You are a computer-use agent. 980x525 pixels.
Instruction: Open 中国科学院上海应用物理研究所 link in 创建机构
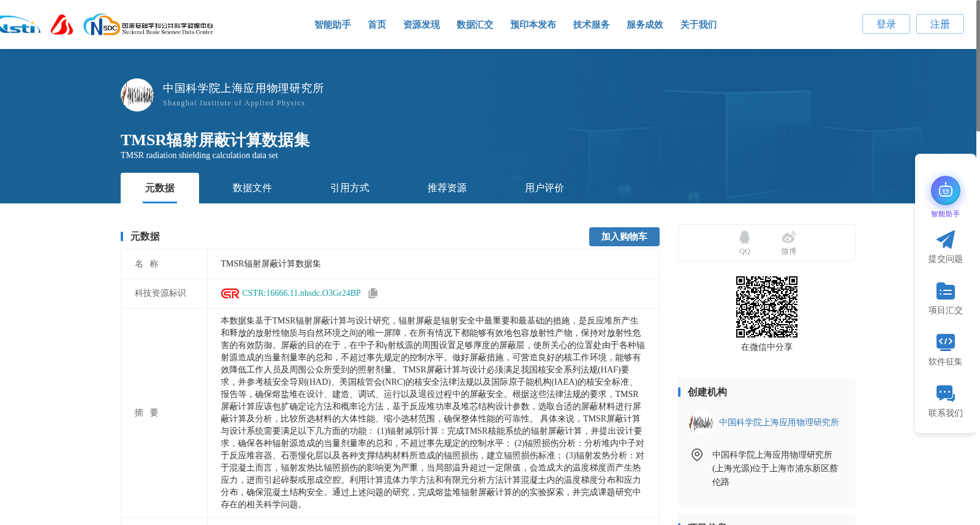778,423
